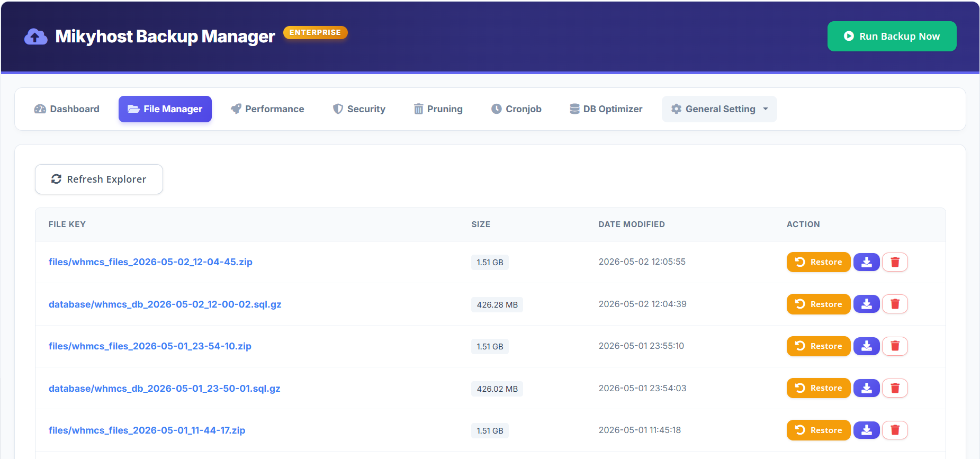The image size is (980, 459).
Task: Restore the 2026-05-01_23-50-01 database backup
Action: coord(819,388)
